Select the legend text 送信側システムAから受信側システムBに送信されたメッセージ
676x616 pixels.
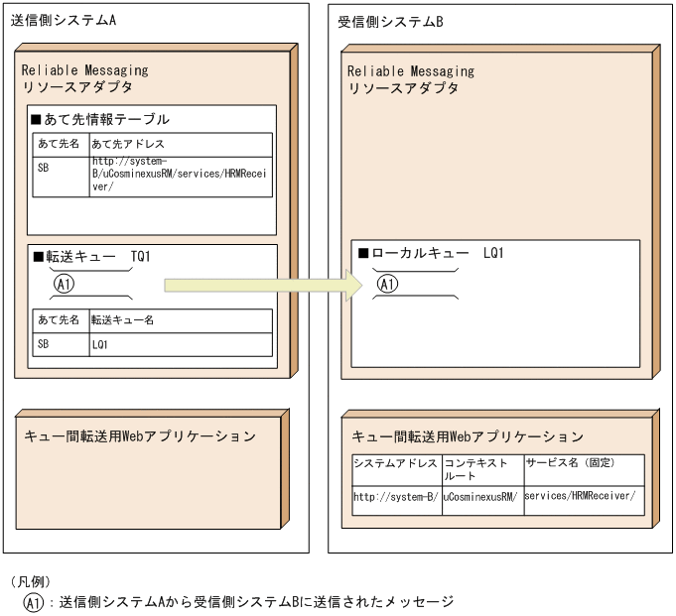pos(256,602)
